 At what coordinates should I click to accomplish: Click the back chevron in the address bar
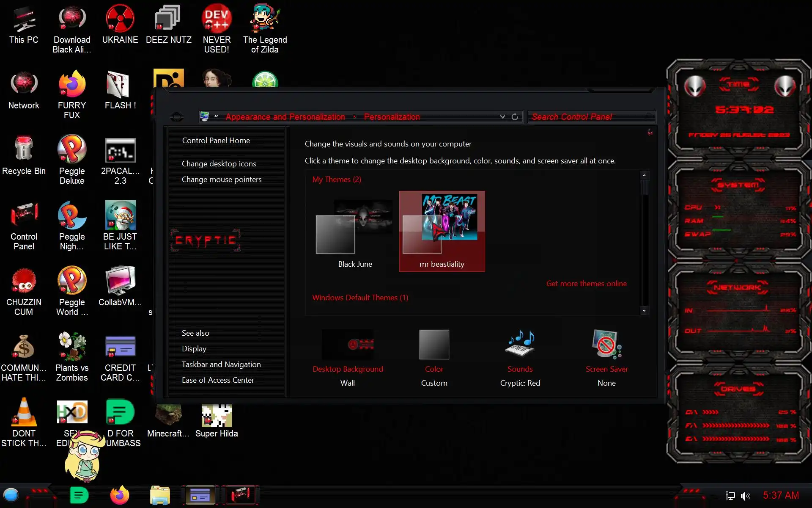click(216, 116)
